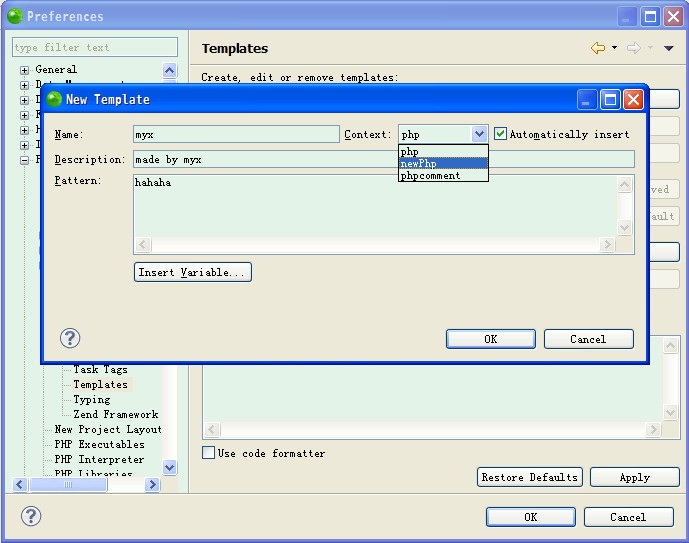Click the Preferences window title icon

[x=14, y=16]
